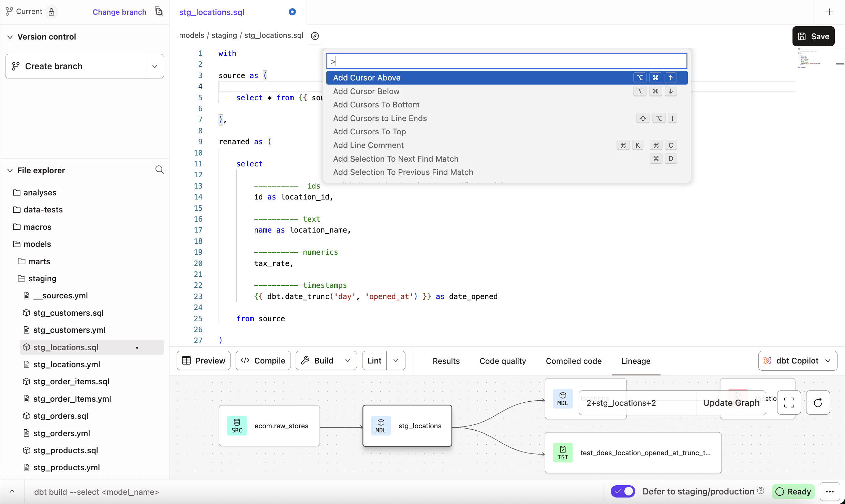Expand the lineage graph to fullscreen

click(x=789, y=403)
